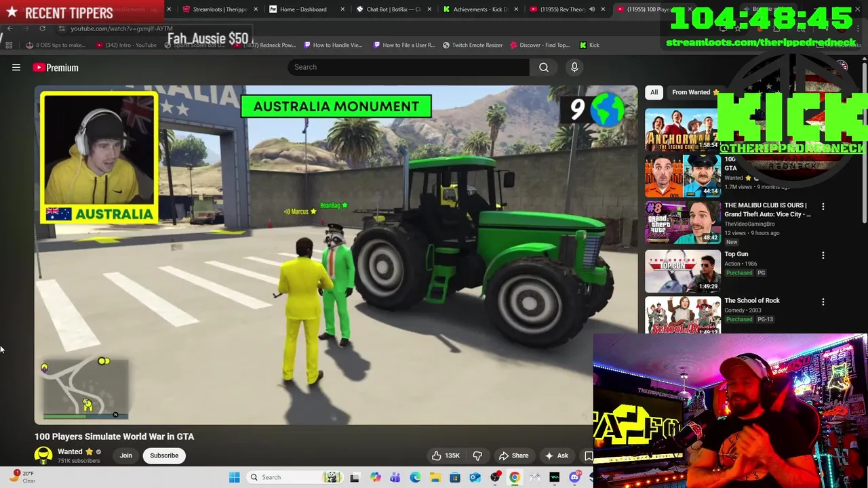This screenshot has width=868, height=488.
Task: Open the Chrome apps grid in the bookmarks bar
Action: coord(9,45)
